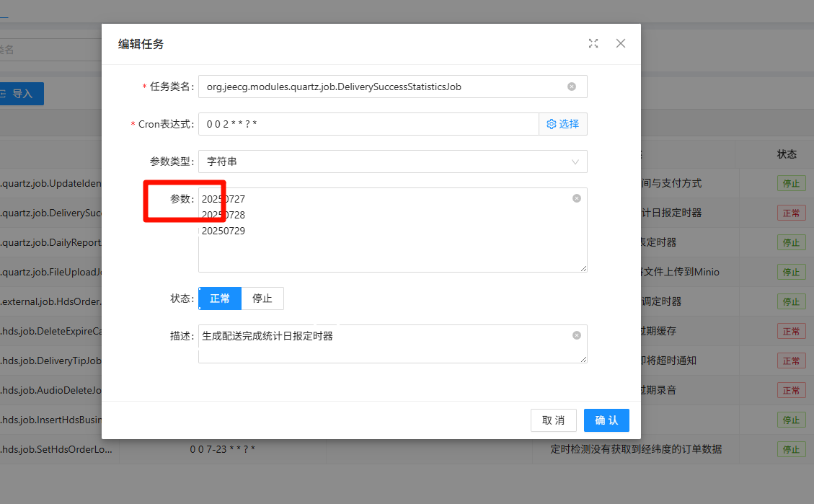The image size is (814, 504).
Task: Click the 状态 column header in the background table
Action: click(787, 154)
